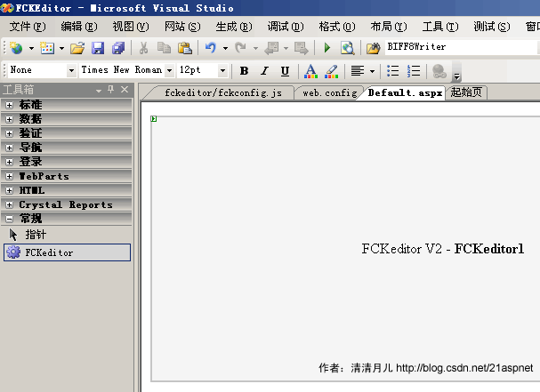
Task: Switch to the 起始页 tab
Action: click(466, 92)
